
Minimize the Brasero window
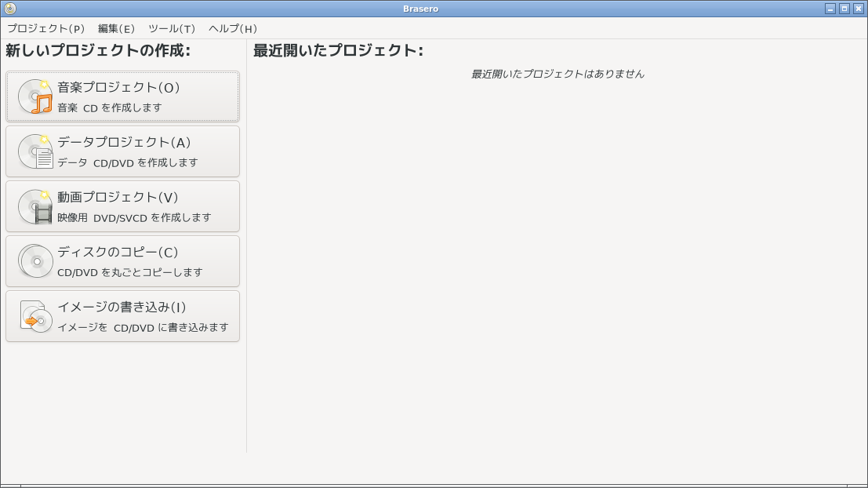[x=830, y=9]
